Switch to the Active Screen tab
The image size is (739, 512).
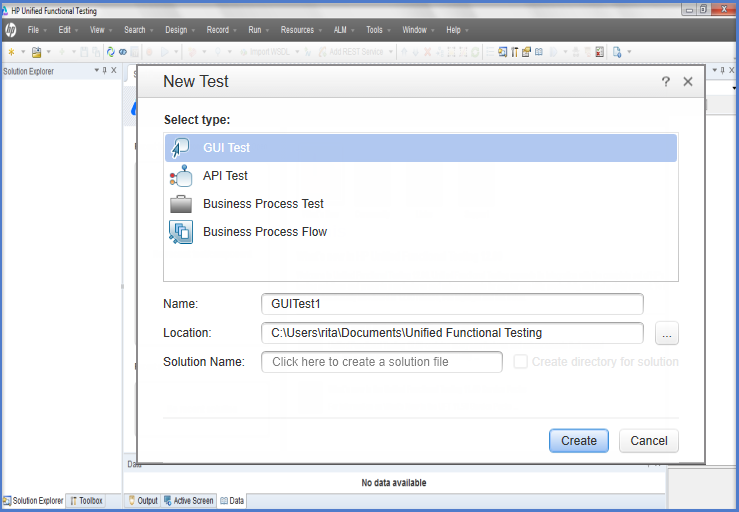(189, 501)
